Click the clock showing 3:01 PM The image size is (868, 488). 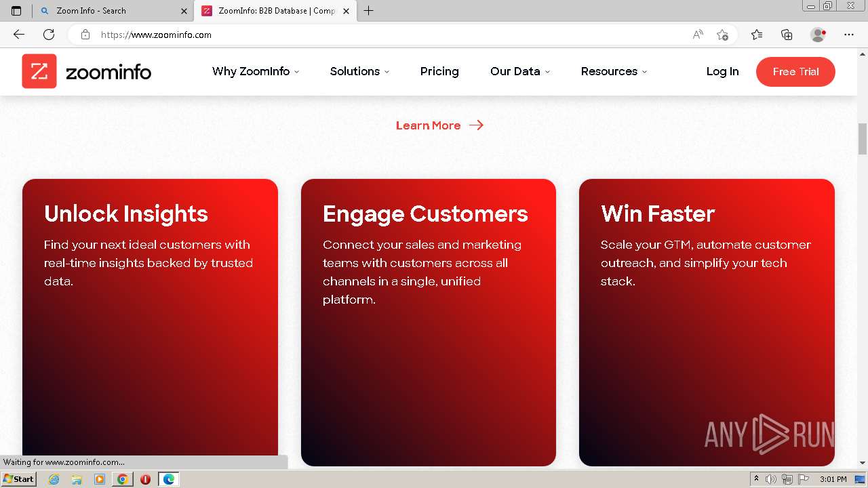(833, 479)
